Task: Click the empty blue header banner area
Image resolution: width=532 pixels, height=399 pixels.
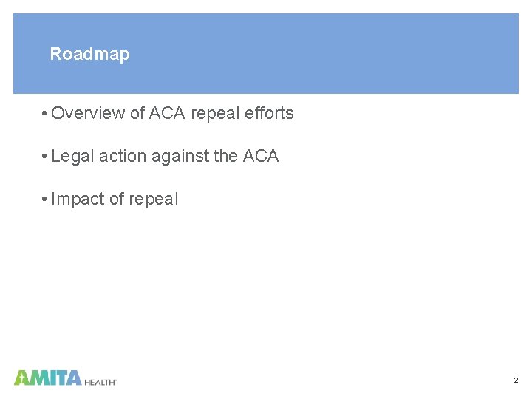Action: pyautogui.click(x=322, y=54)
